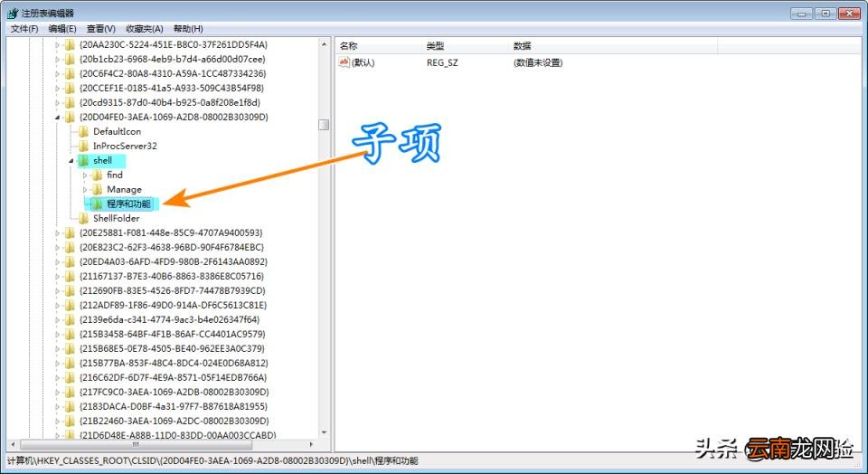Select the InProcServer32 key
The width and height of the screenshot is (868, 474).
[x=125, y=147]
